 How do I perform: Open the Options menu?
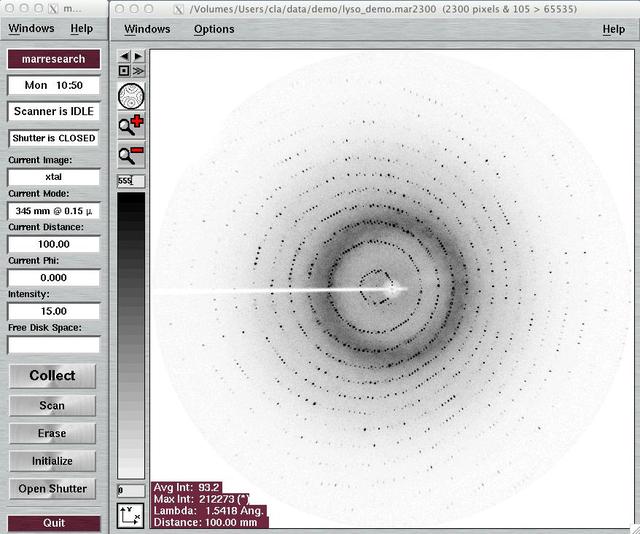click(x=214, y=29)
